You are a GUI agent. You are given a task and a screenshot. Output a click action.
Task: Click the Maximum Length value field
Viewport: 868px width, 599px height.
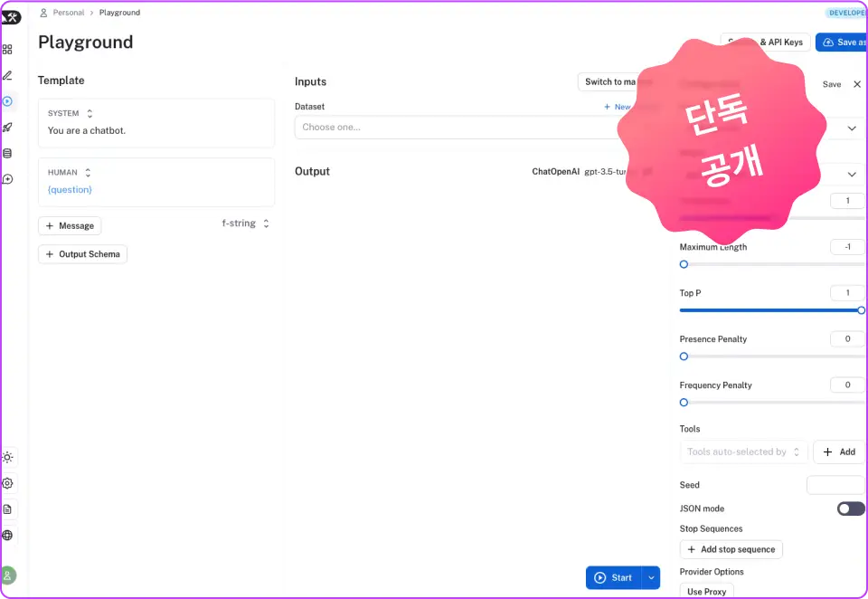coord(847,247)
